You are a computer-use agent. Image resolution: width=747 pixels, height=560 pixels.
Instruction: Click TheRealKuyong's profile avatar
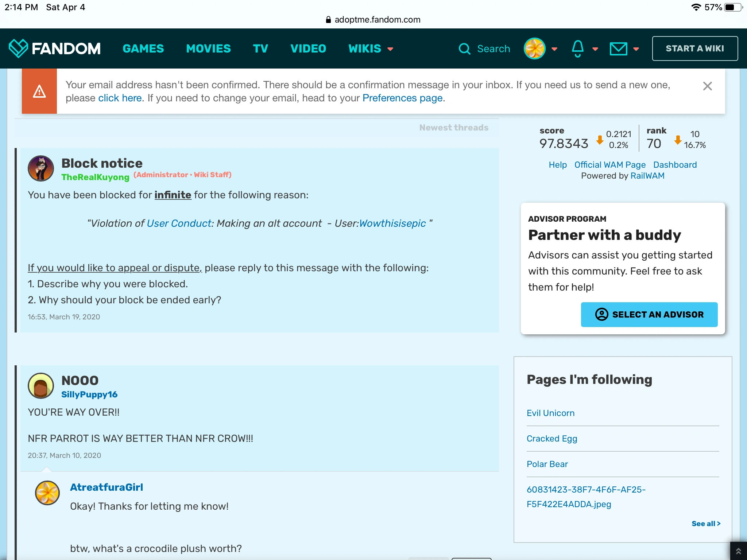click(41, 168)
